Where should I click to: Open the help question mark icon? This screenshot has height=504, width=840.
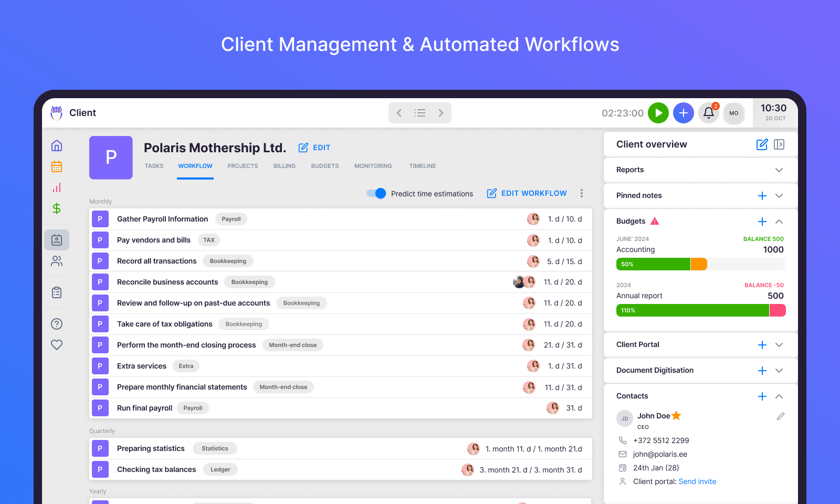click(x=56, y=323)
